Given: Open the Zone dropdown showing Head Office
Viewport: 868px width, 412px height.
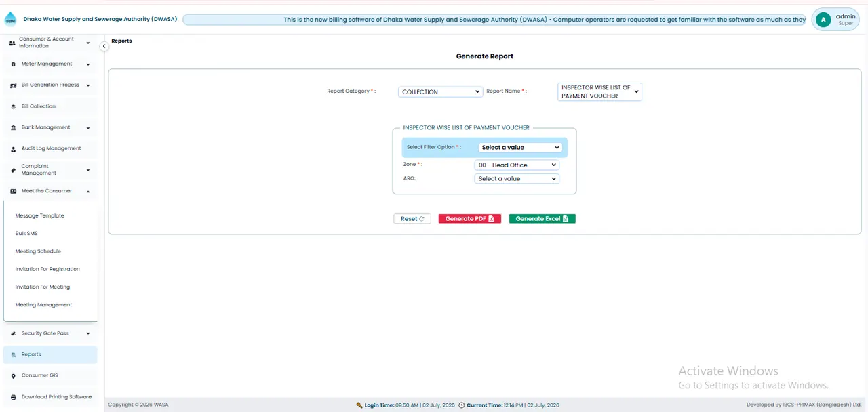Looking at the screenshot, I should tap(517, 165).
